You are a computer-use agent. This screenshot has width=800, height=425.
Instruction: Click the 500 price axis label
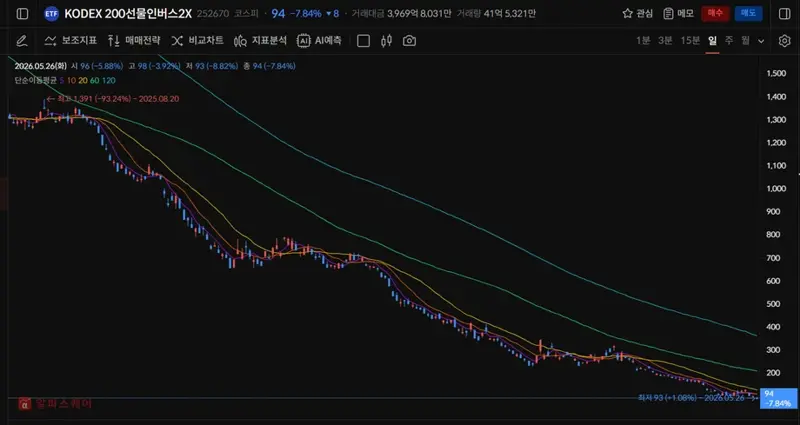773,304
